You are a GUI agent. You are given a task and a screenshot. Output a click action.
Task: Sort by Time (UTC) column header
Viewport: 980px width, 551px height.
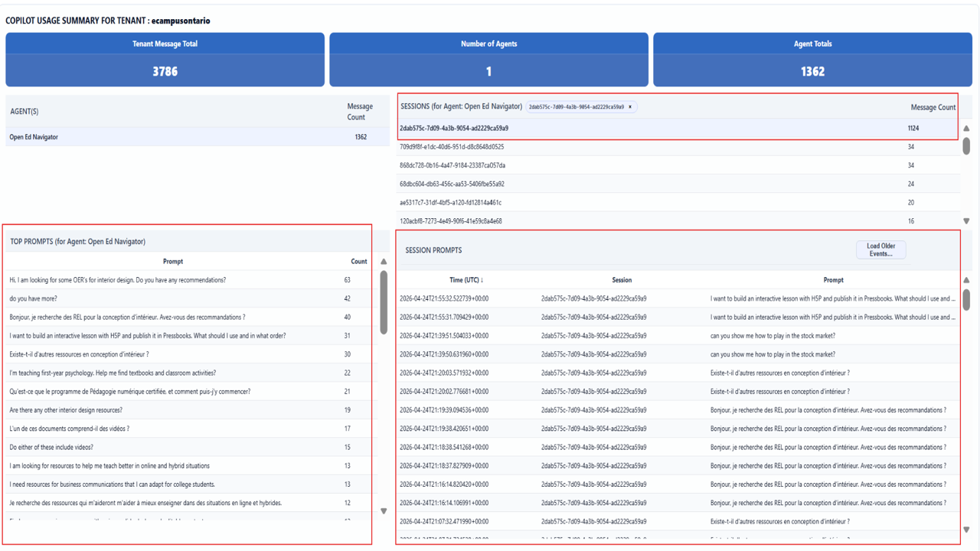[466, 280]
